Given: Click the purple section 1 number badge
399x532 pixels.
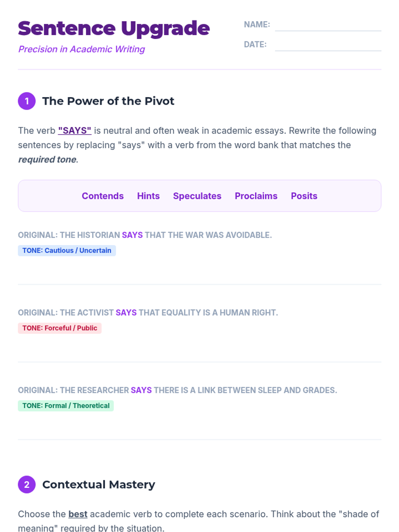Looking at the screenshot, I should (x=27, y=101).
